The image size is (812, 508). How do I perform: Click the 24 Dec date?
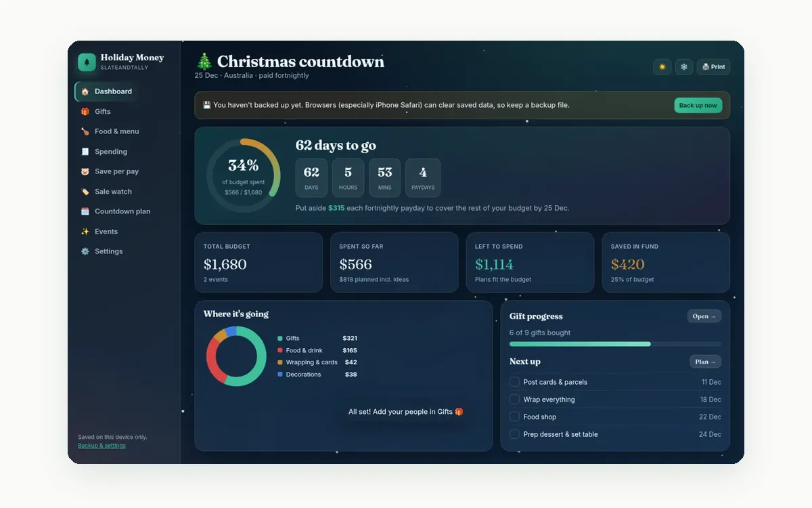[710, 434]
